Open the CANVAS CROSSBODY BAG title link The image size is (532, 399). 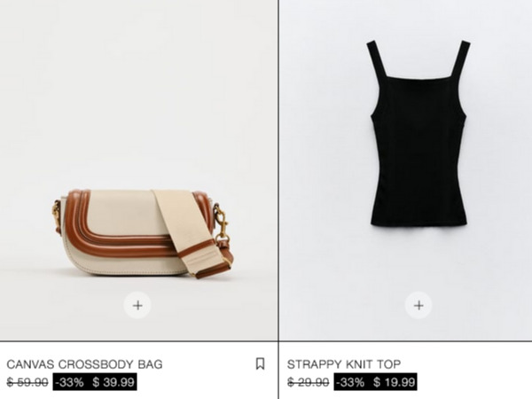(84, 364)
